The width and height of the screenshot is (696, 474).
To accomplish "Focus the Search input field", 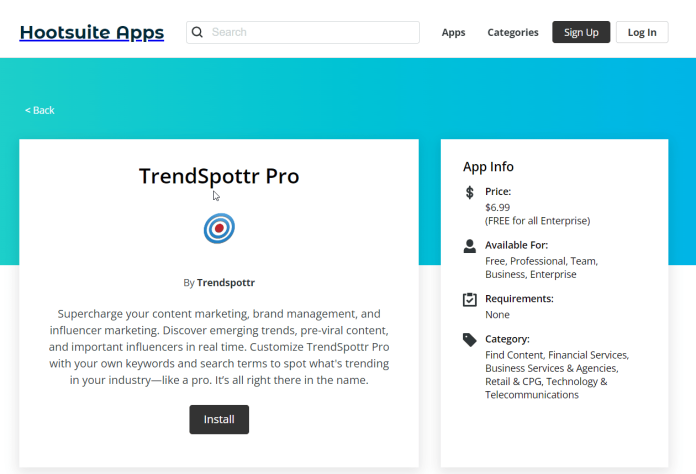I will pos(303,32).
